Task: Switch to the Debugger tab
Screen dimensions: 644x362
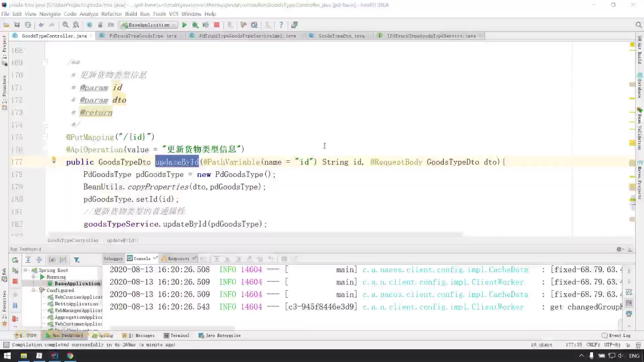Action: [113, 258]
